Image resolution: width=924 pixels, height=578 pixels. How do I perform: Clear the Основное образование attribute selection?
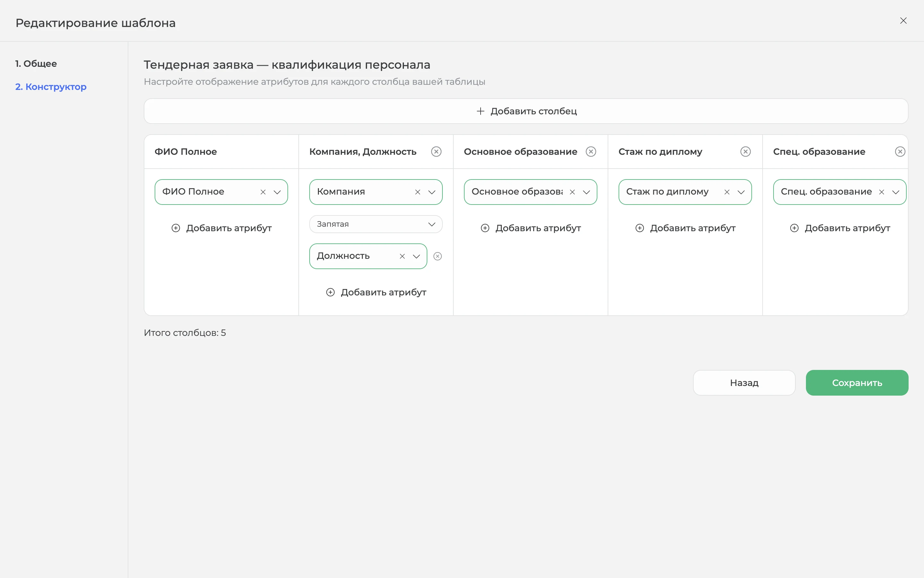(x=572, y=192)
